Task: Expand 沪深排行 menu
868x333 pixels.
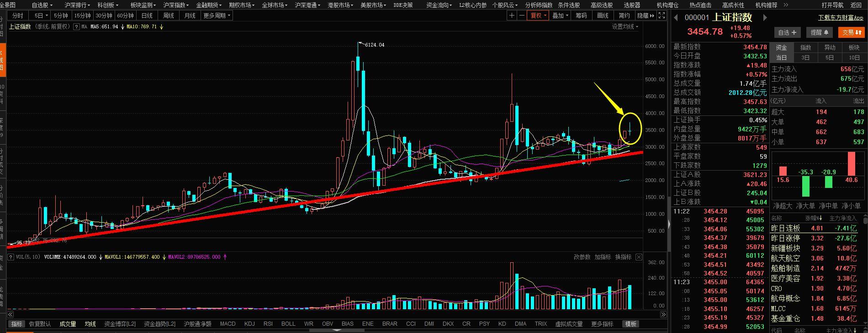Action: click(x=77, y=5)
